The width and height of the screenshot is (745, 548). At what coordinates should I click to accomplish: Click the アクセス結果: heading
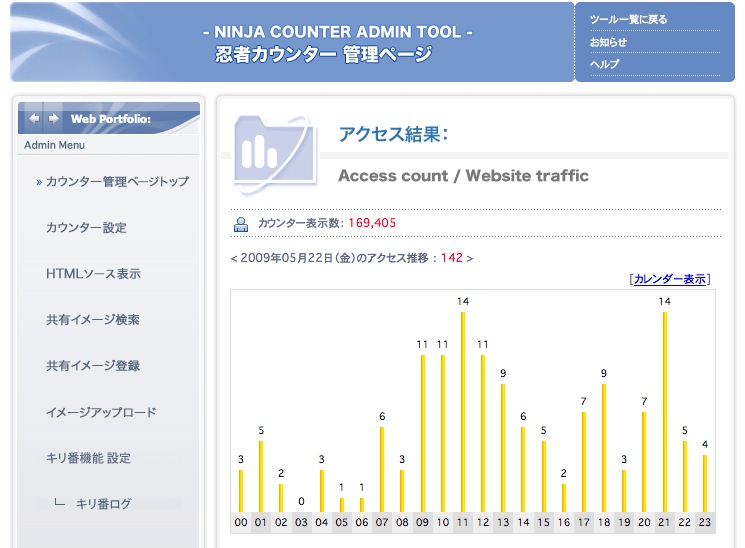pos(393,134)
